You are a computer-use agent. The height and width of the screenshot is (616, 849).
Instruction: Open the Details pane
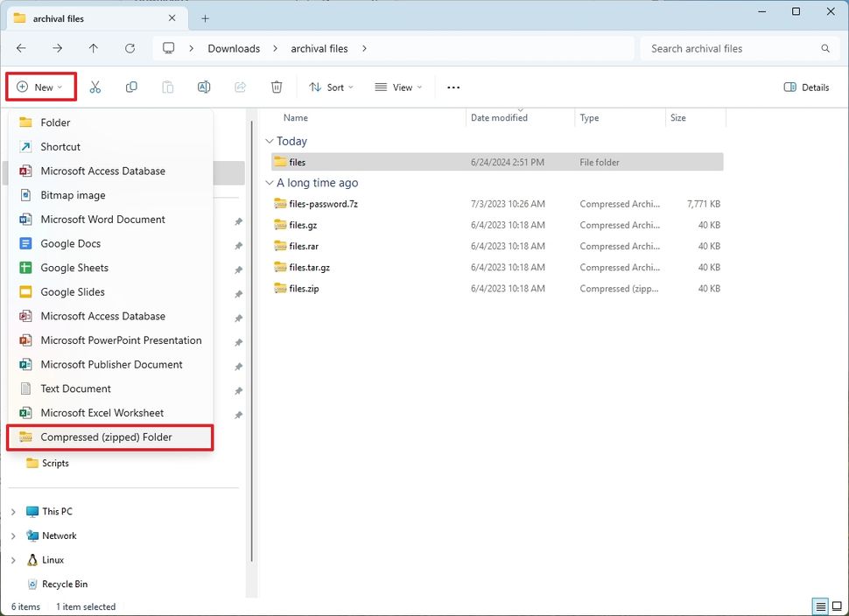[x=804, y=87]
